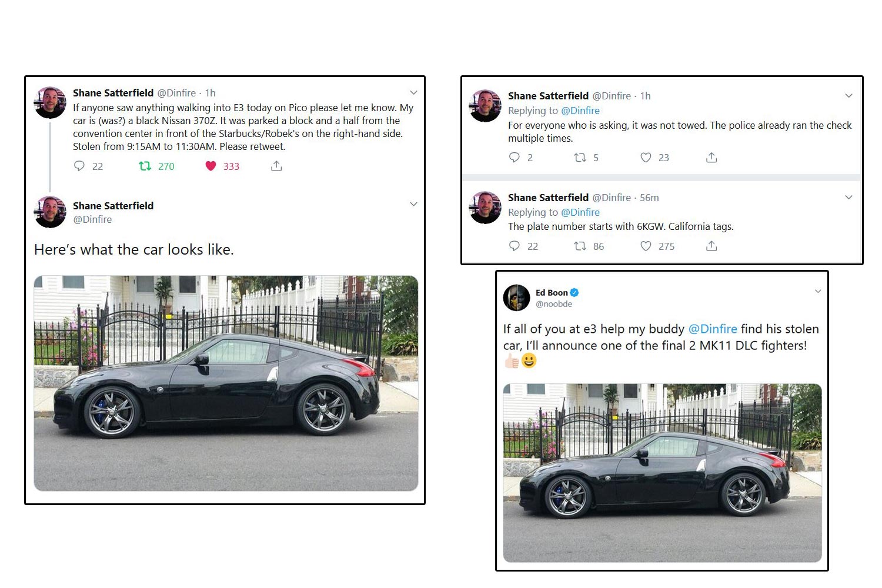Like the tweet with 23 likes

point(646,158)
